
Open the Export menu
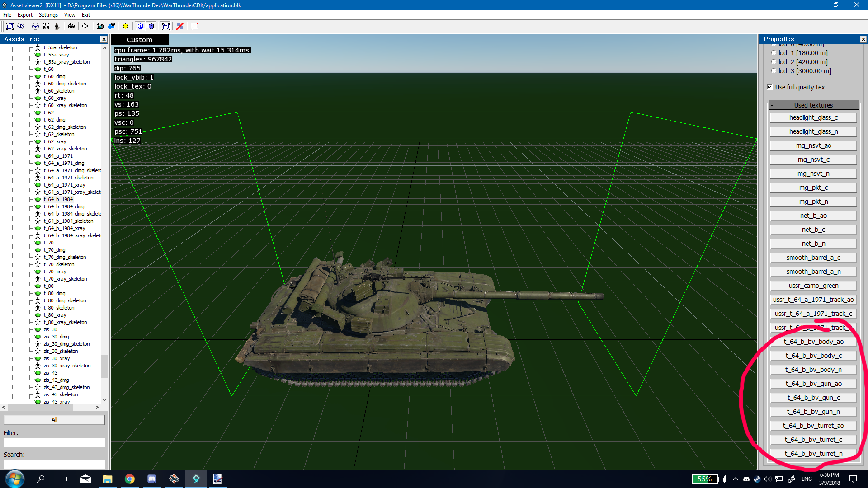pyautogui.click(x=25, y=15)
